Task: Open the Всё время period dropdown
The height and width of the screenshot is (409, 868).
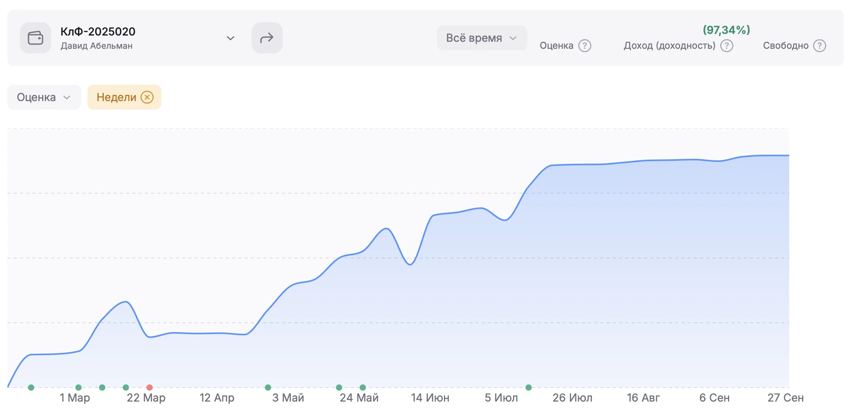Action: point(482,38)
